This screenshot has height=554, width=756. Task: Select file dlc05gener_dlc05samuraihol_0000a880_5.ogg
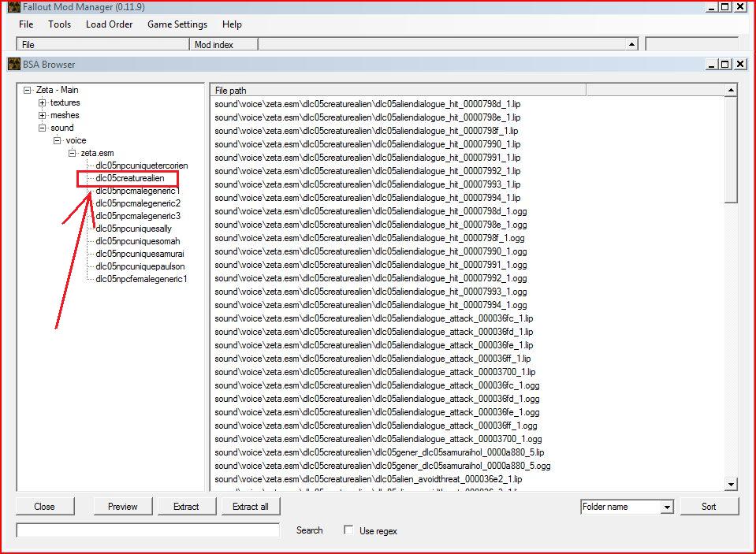tap(383, 466)
